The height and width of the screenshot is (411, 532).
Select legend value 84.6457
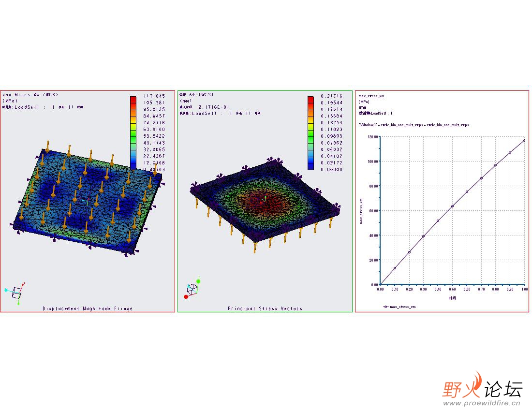pos(154,116)
